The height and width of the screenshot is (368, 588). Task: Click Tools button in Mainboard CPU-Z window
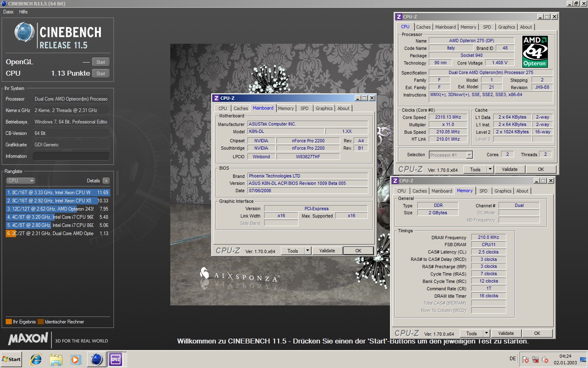[293, 251]
